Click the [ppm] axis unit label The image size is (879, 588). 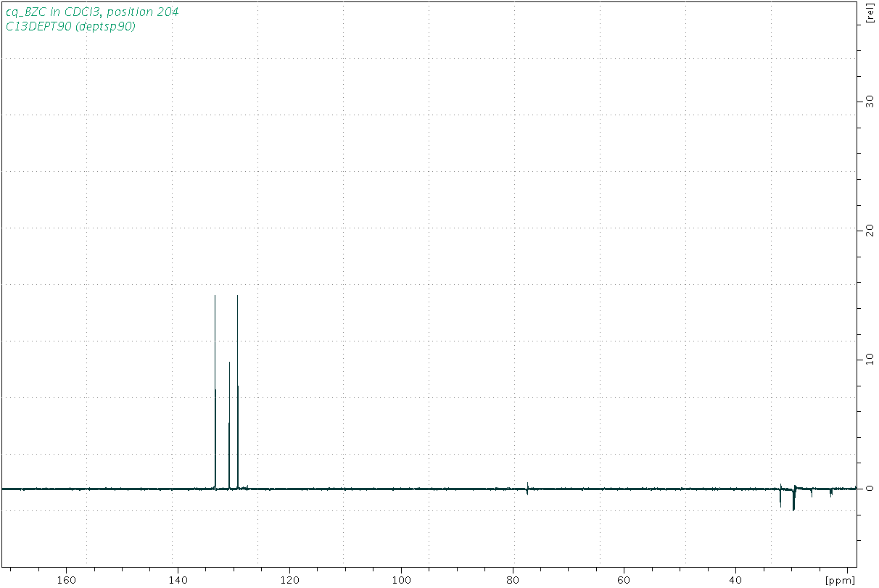click(x=841, y=580)
